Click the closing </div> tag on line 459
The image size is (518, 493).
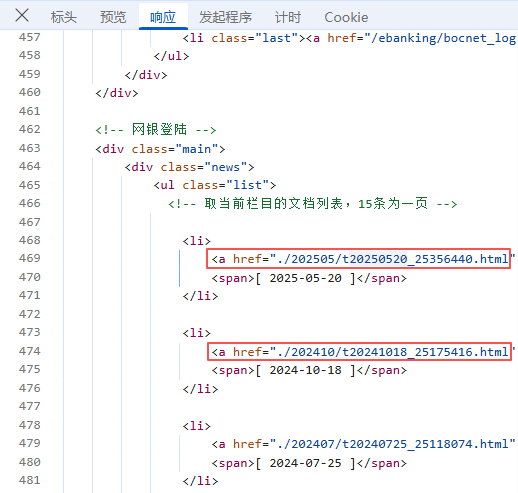146,75
